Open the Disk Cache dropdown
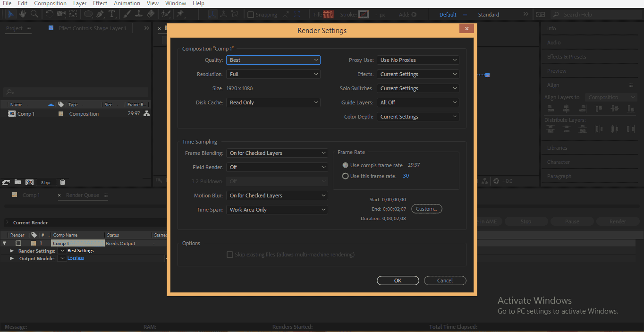The width and height of the screenshot is (644, 332). [273, 102]
